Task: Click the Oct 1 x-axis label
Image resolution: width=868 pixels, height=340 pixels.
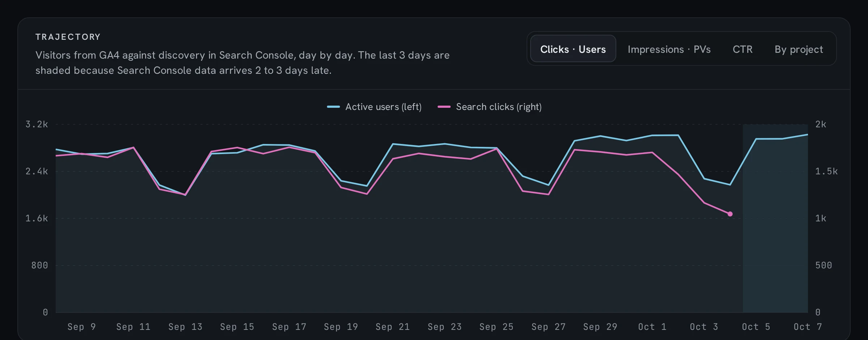Action: coord(652,327)
